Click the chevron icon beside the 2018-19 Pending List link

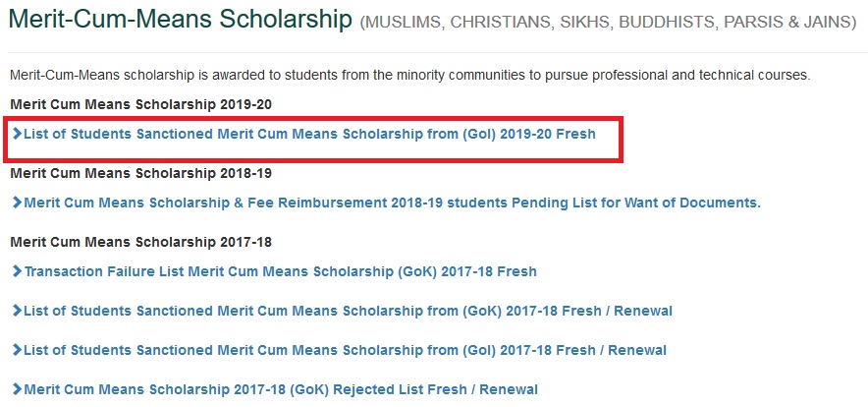[17, 203]
